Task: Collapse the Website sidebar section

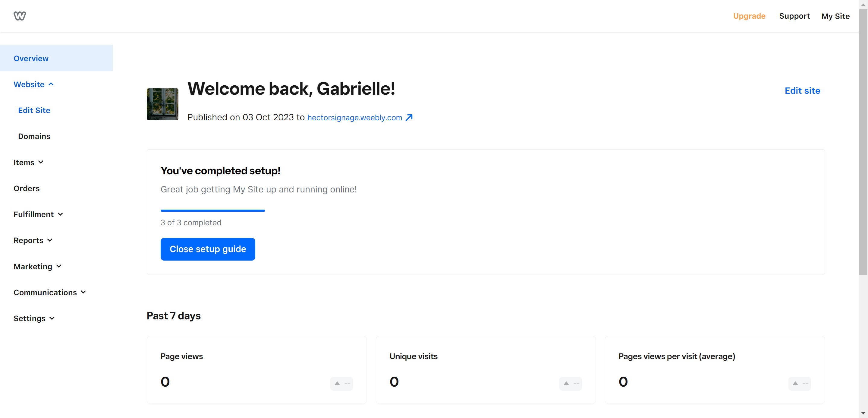Action: (x=33, y=84)
